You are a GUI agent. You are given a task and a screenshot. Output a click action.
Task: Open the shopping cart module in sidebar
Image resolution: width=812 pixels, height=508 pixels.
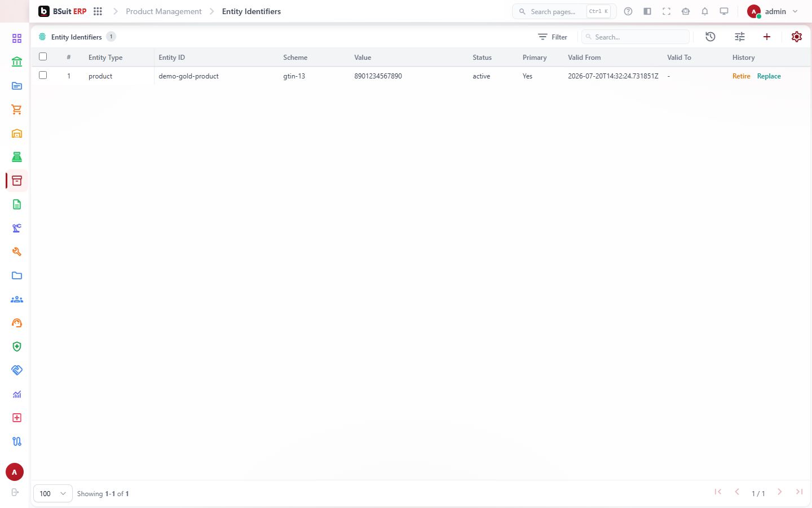(x=17, y=110)
